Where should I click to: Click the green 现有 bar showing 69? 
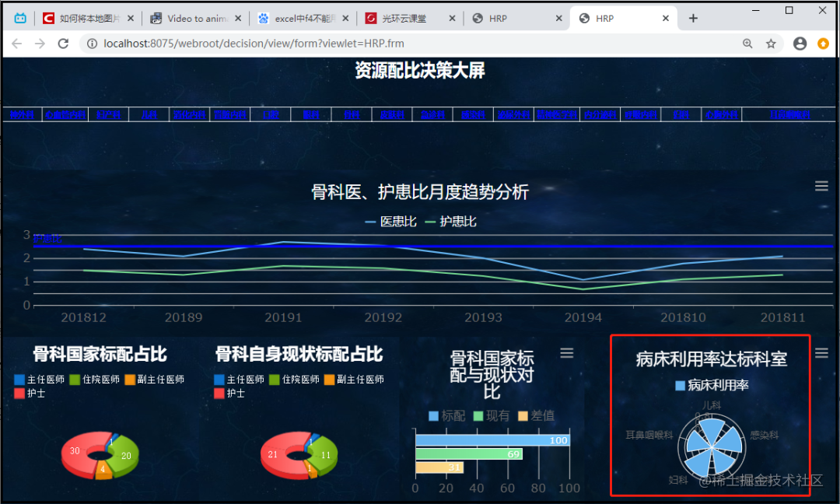(x=469, y=454)
